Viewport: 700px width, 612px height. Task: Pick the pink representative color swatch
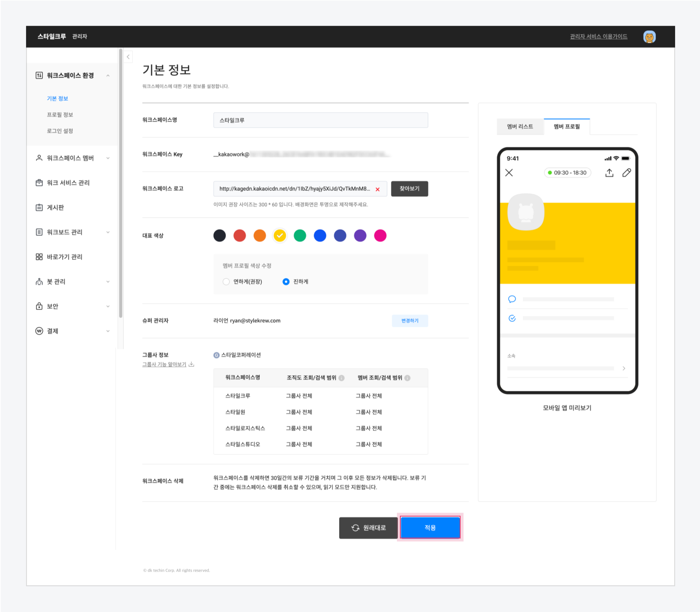point(380,235)
